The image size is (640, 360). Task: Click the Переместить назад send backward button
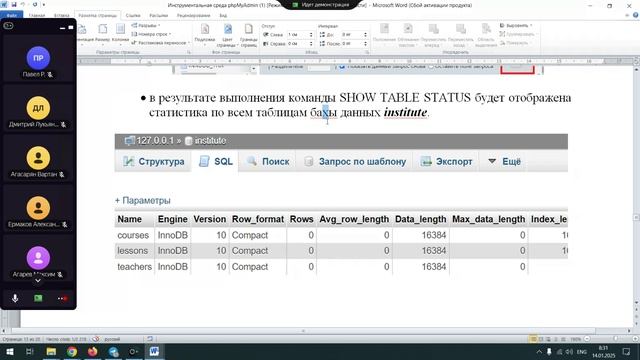click(x=460, y=35)
